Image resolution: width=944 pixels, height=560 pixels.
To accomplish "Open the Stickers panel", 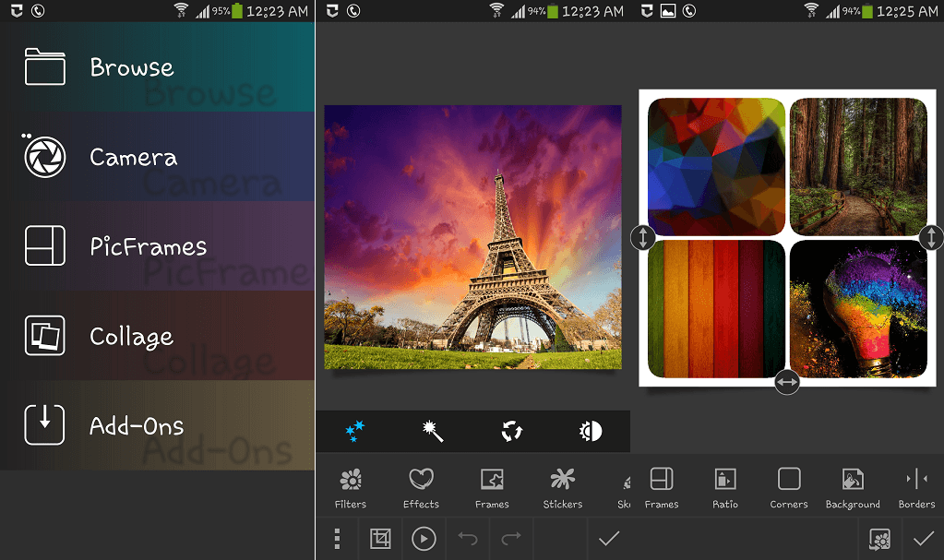I will tap(562, 481).
